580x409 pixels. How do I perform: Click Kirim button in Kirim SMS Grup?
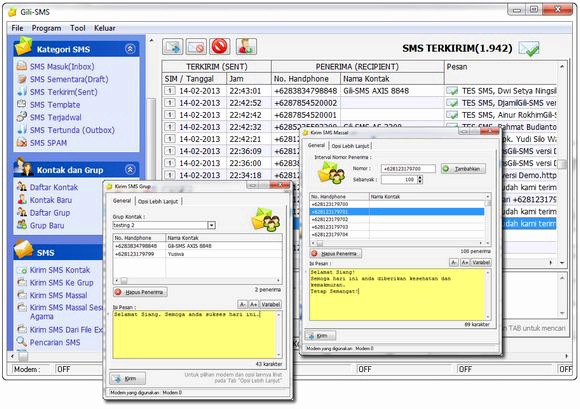coord(128,379)
